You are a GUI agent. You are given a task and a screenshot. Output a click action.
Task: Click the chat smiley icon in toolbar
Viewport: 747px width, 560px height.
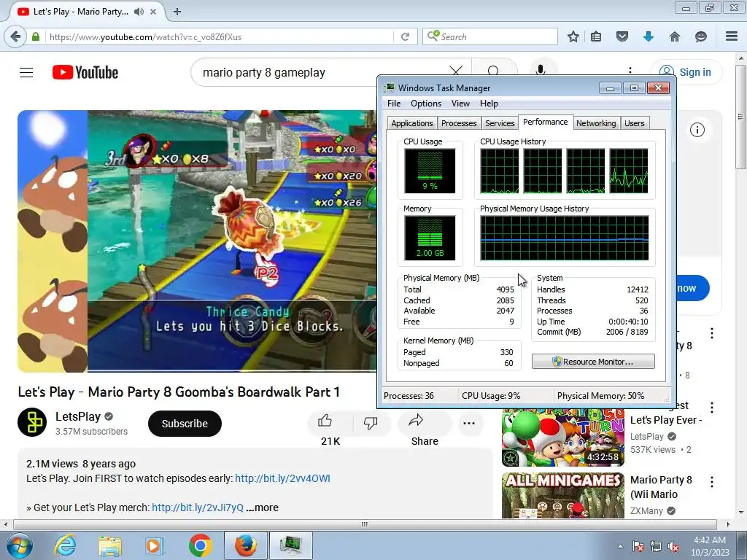coord(701,36)
